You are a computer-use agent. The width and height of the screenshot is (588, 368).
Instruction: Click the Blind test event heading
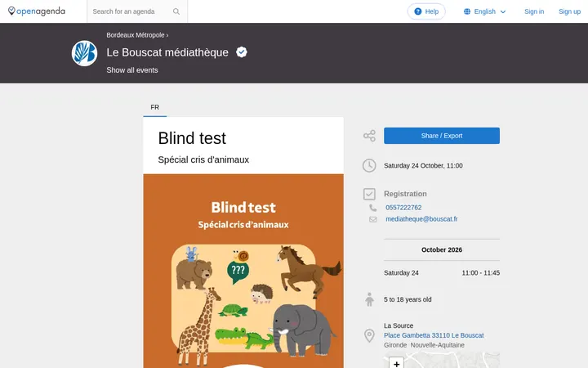tap(192, 138)
